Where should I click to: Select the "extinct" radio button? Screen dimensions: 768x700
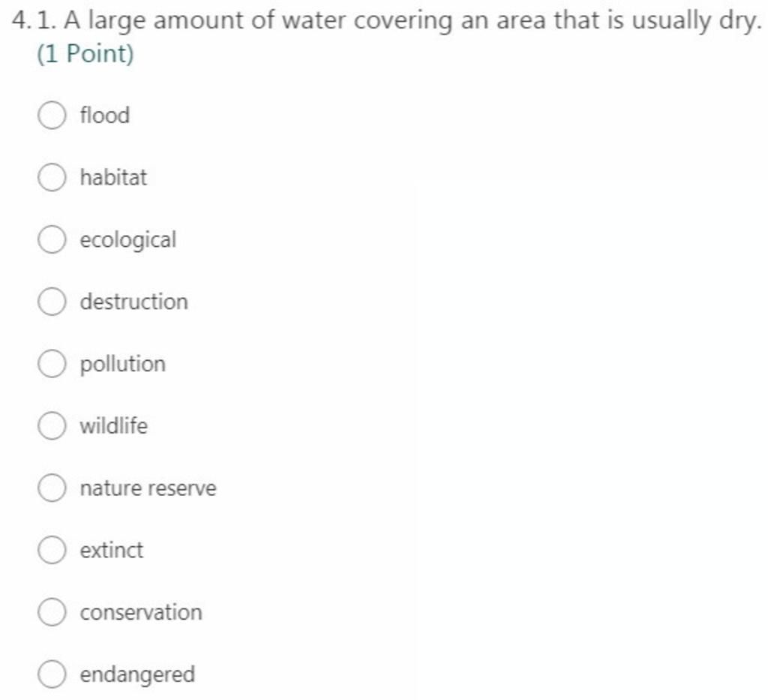[x=51, y=551]
